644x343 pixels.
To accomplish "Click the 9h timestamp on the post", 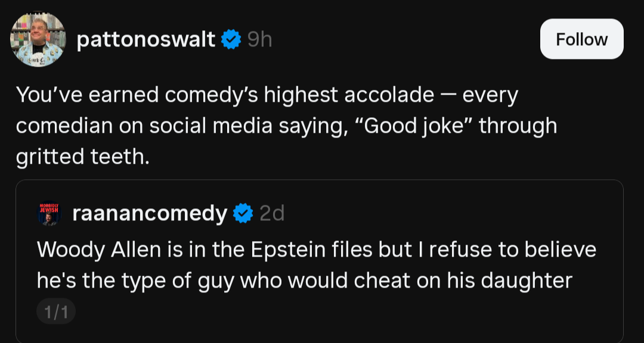I will (x=259, y=40).
